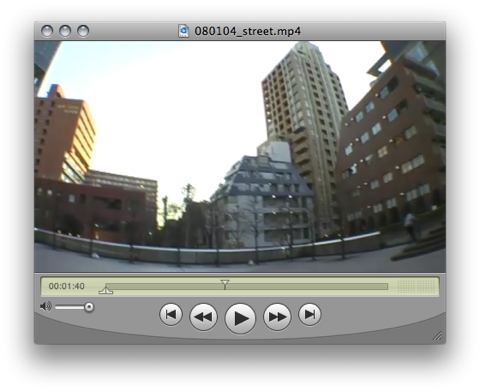Zoom the window with third title button
Screen dimensions: 480x391
[x=83, y=31]
